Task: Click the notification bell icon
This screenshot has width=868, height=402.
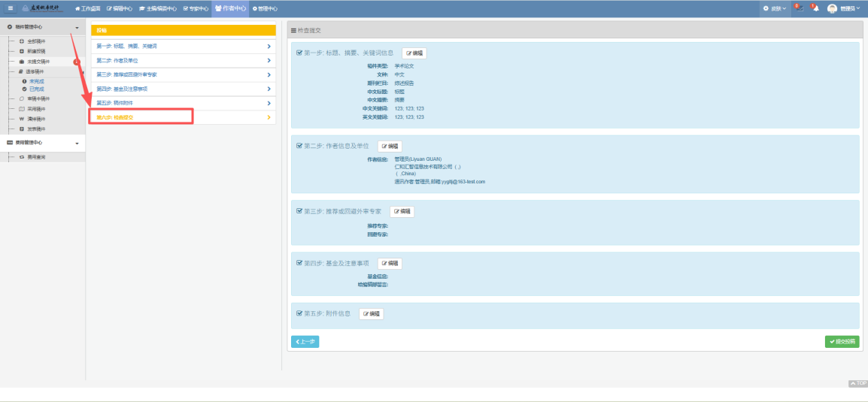Action: tap(815, 8)
